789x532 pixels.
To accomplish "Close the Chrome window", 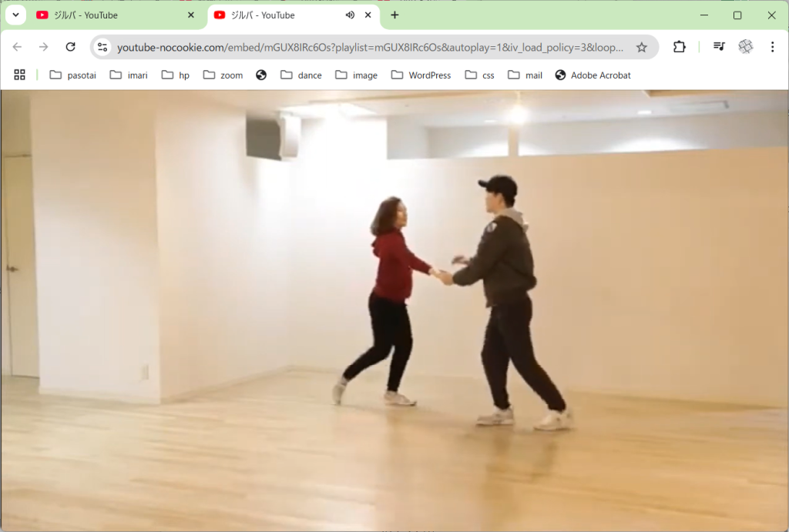I will tap(771, 15).
